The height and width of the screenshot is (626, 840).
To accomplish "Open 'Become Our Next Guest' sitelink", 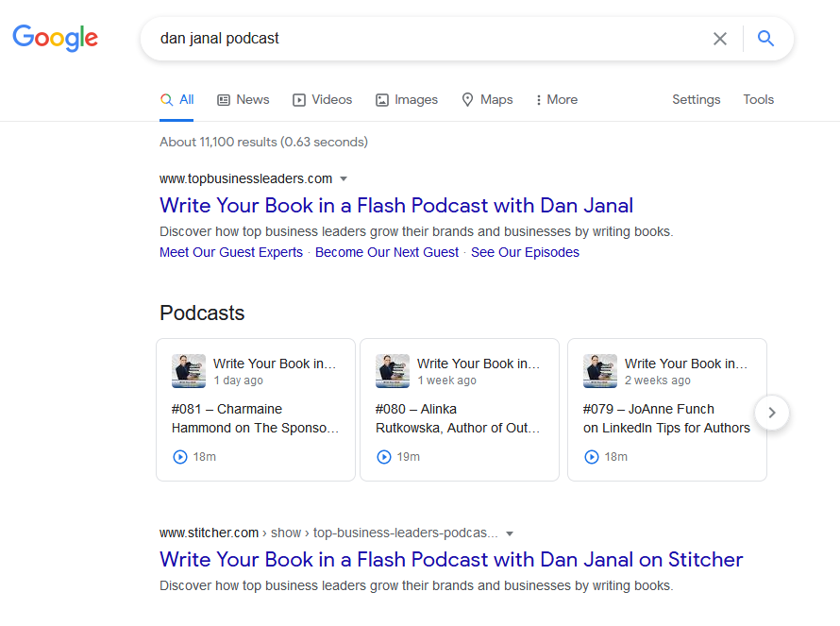I will [x=387, y=252].
